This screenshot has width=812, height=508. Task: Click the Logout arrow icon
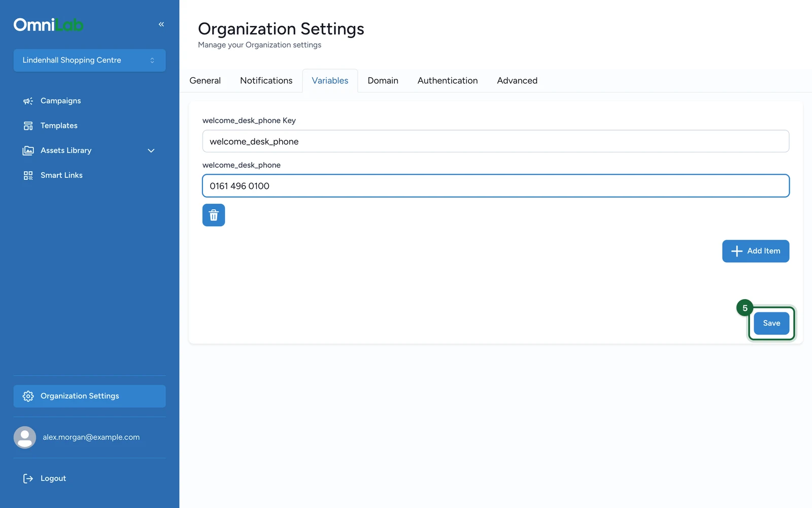click(x=28, y=479)
